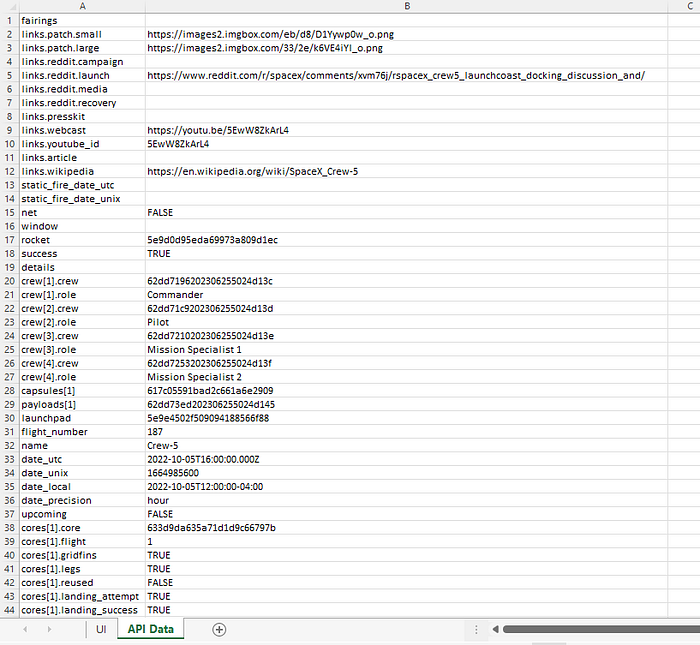Select the 'Pilot' role cell

tap(407, 322)
